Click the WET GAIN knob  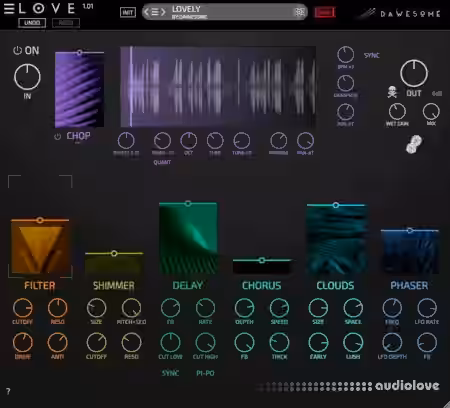[x=397, y=112]
